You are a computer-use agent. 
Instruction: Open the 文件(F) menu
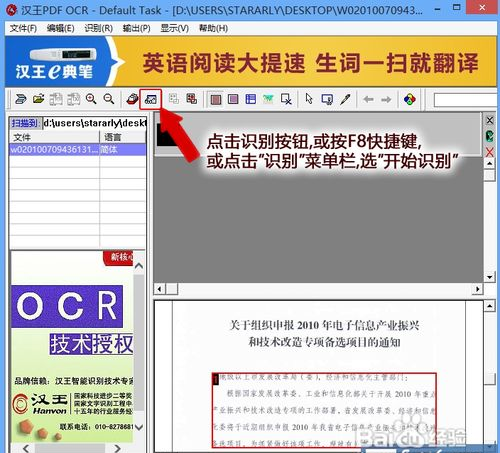click(23, 28)
